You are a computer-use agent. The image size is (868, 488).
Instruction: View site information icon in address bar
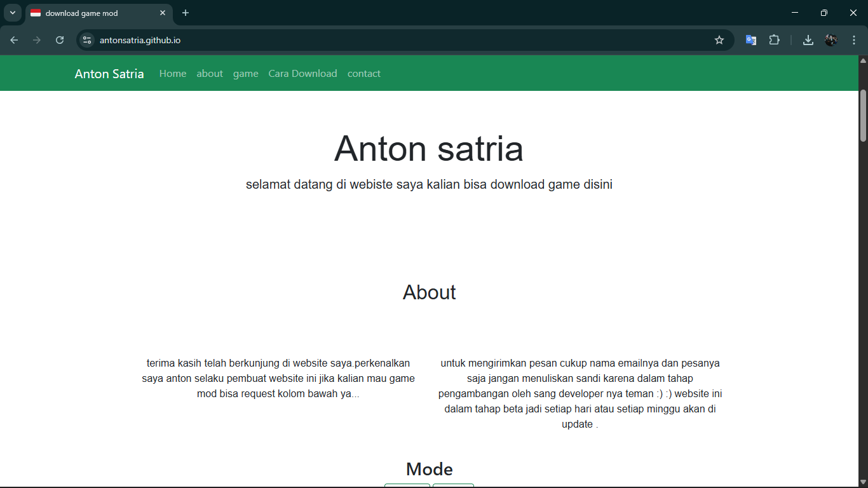(87, 40)
